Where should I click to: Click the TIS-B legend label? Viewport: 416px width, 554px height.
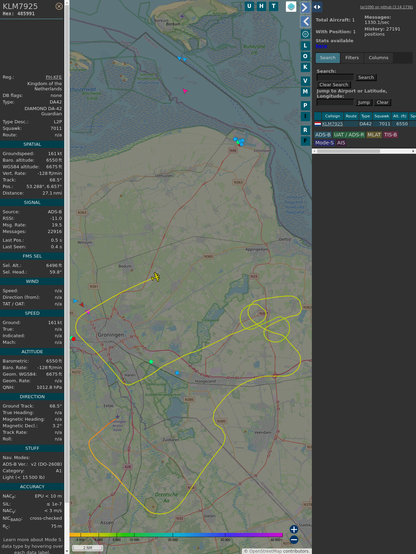click(390, 135)
